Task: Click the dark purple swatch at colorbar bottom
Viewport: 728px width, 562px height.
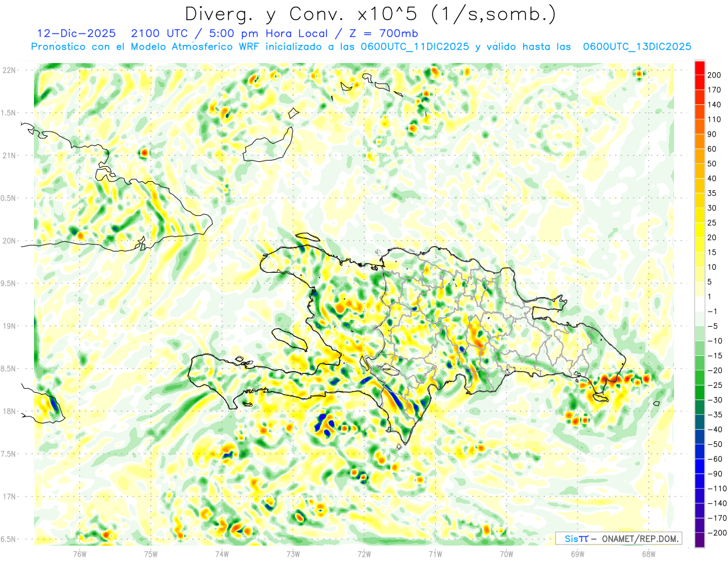Action: pyautogui.click(x=699, y=540)
